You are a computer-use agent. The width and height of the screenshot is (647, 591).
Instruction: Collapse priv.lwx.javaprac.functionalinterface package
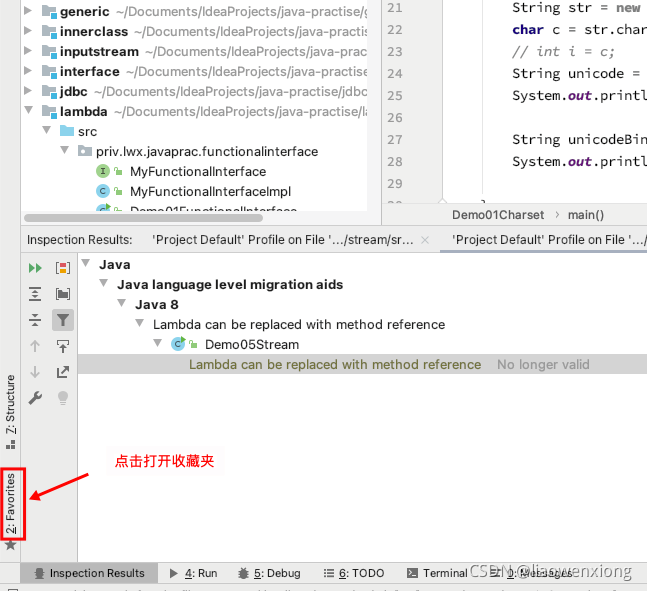click(x=65, y=150)
